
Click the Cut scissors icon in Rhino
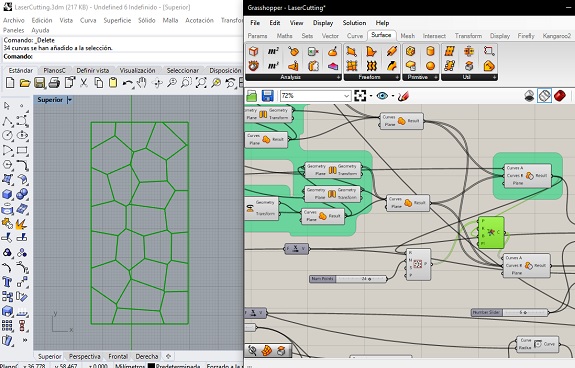(84, 83)
